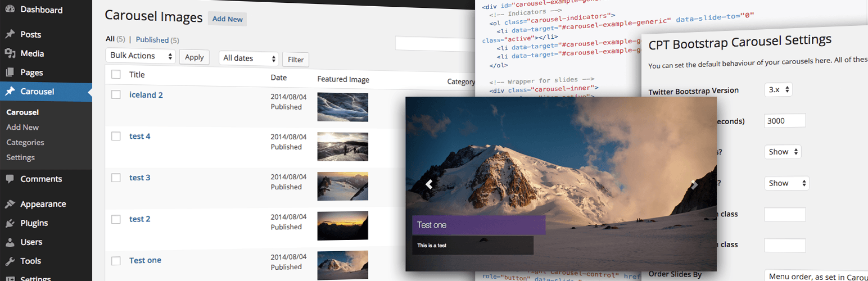Click the Media library icon
This screenshot has width=868, height=281.
(x=10, y=53)
